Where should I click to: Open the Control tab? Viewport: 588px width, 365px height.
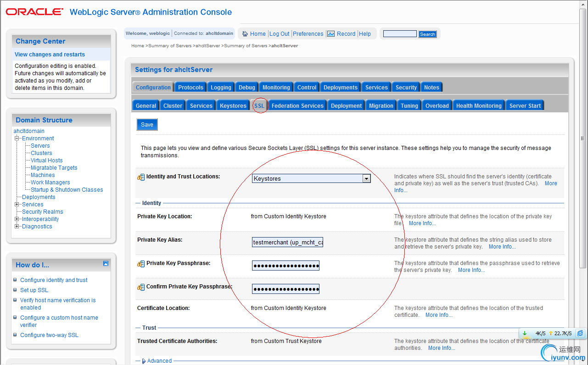(307, 88)
